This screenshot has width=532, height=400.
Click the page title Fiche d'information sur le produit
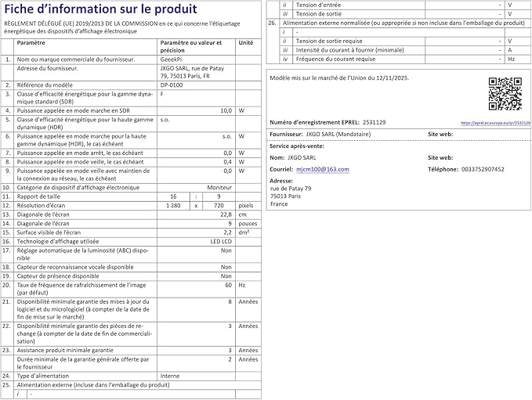coord(100,9)
